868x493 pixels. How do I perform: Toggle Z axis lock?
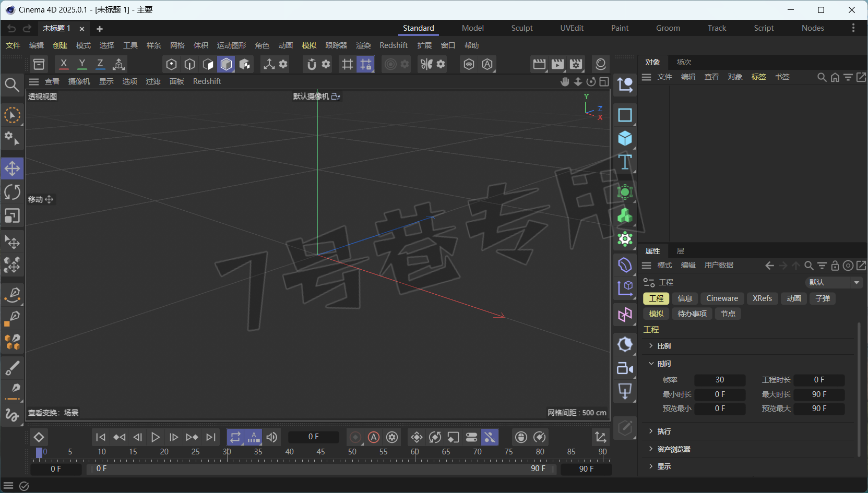(100, 64)
